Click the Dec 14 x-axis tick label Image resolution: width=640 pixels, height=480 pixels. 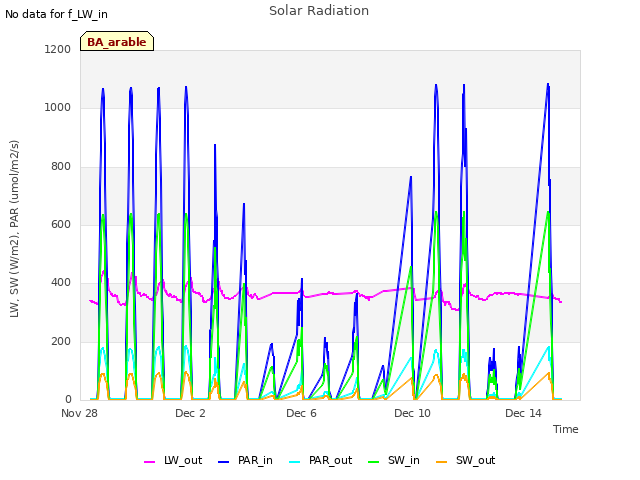click(x=523, y=413)
